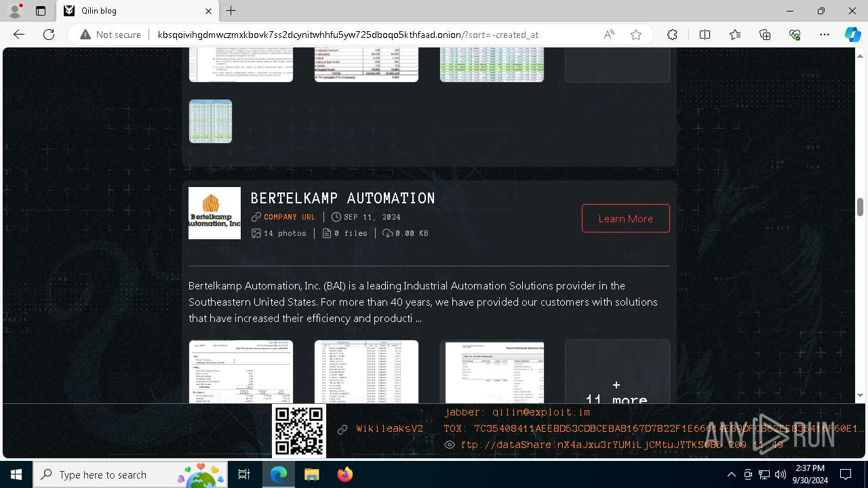
Task: Launch Firefox from taskbar
Action: pos(344,474)
